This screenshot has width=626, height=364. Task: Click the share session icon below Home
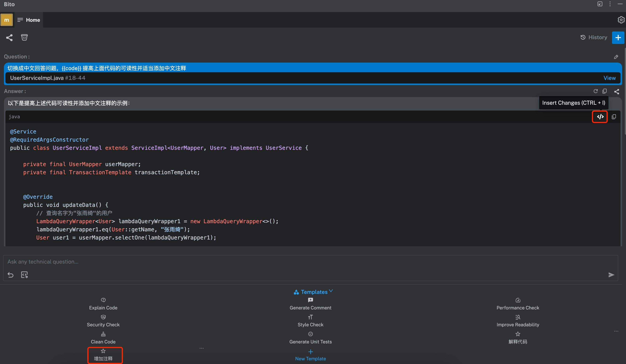point(10,38)
